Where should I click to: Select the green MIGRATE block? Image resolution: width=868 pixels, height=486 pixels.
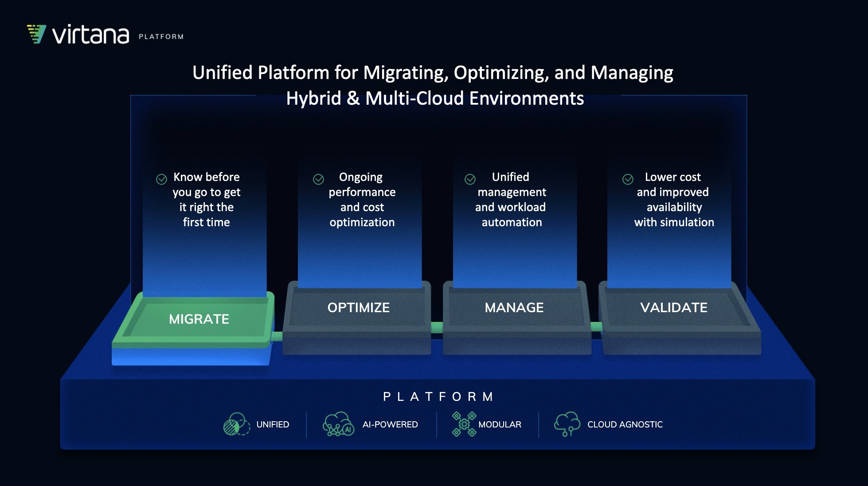[199, 319]
